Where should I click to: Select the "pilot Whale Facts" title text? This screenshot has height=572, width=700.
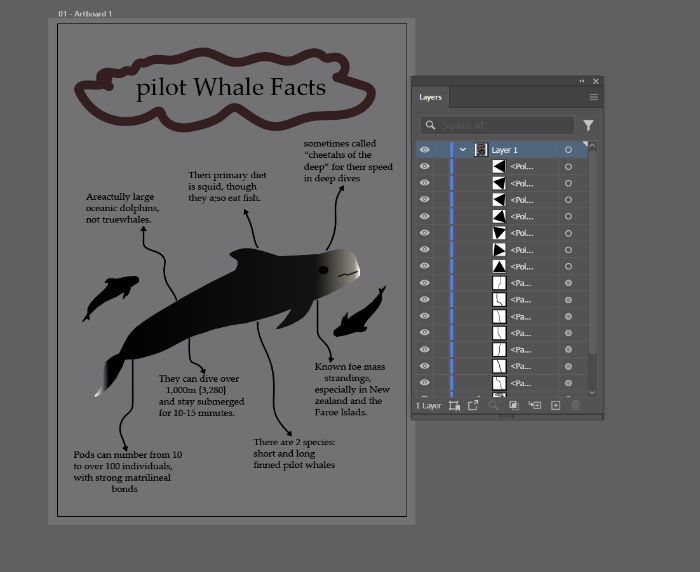231,88
